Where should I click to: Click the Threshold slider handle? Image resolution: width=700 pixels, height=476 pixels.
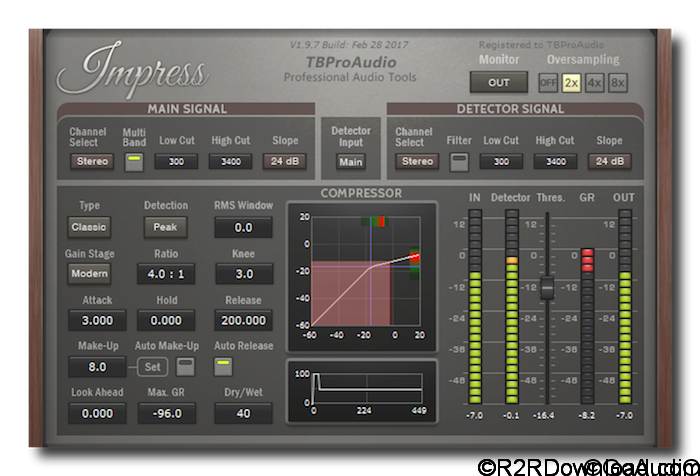pyautogui.click(x=547, y=288)
